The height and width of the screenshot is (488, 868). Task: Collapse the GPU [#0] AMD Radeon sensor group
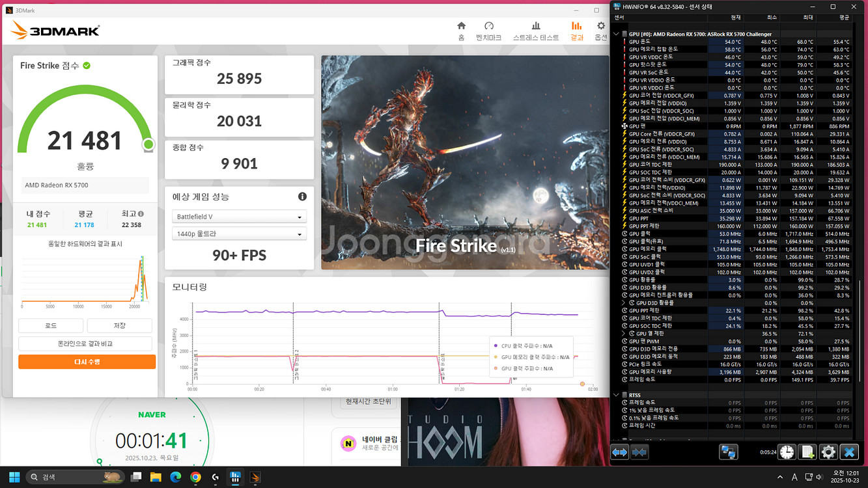(617, 34)
